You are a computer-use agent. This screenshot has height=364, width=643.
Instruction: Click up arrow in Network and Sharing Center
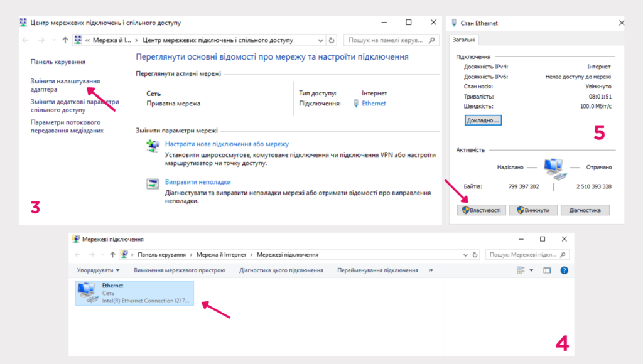(x=65, y=40)
